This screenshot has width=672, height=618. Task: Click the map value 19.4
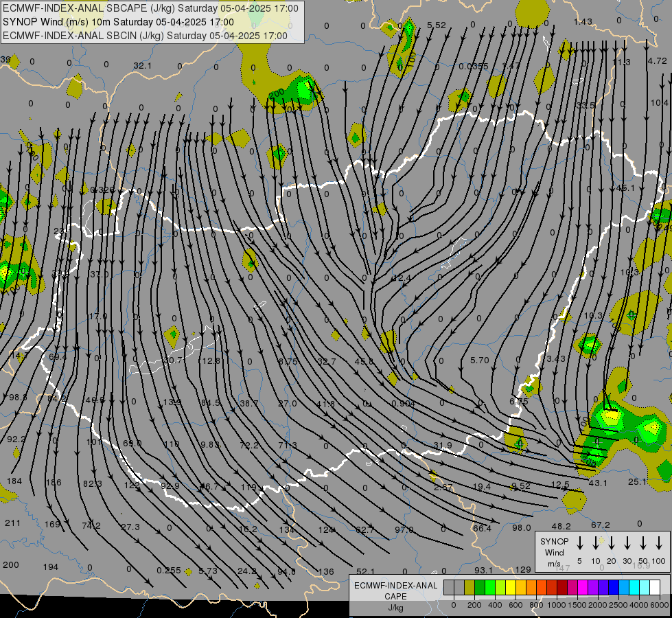pyautogui.click(x=482, y=486)
